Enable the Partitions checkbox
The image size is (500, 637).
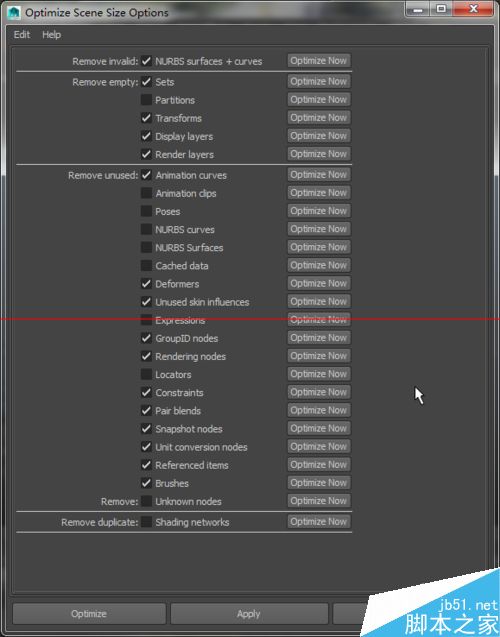[x=146, y=100]
